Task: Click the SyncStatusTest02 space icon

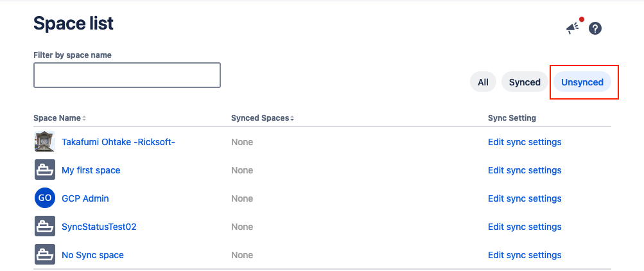Action: coord(45,227)
